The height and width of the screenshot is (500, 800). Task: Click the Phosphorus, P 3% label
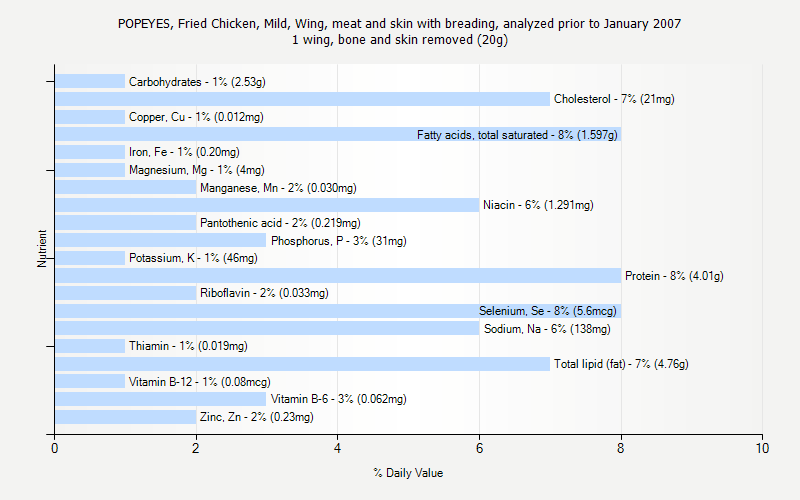(x=338, y=241)
